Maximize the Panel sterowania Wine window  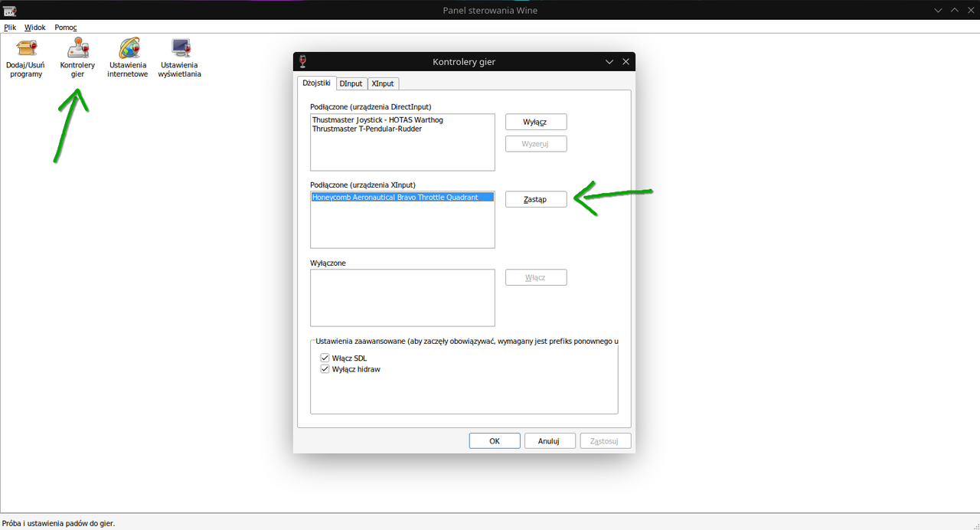pyautogui.click(x=954, y=10)
